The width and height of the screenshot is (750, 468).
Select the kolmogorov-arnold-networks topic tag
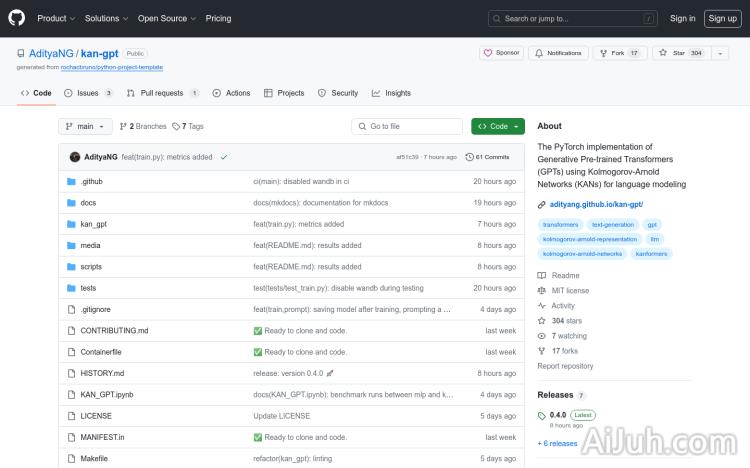[582, 254]
